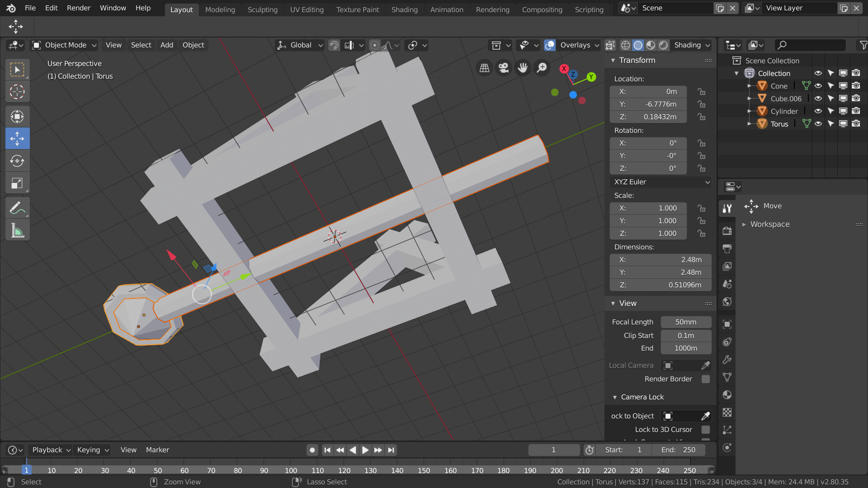This screenshot has height=488, width=868.
Task: Open Global transform orientation dropdown
Action: click(x=300, y=45)
